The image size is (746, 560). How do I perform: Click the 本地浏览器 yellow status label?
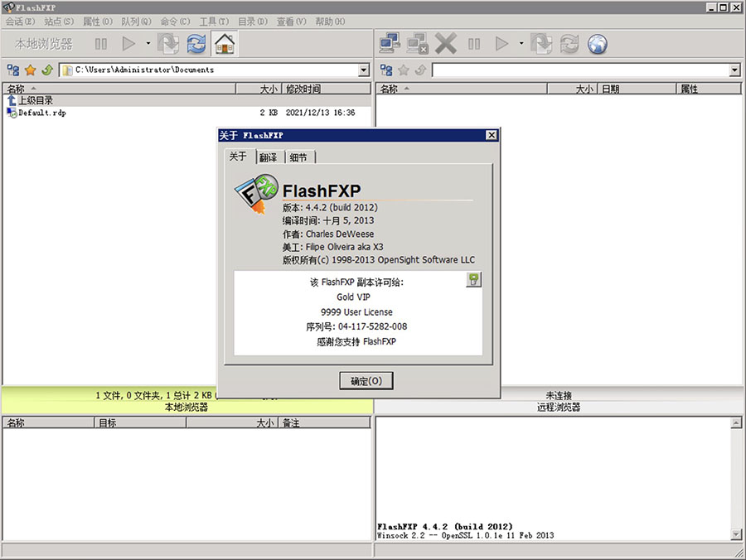click(x=186, y=407)
